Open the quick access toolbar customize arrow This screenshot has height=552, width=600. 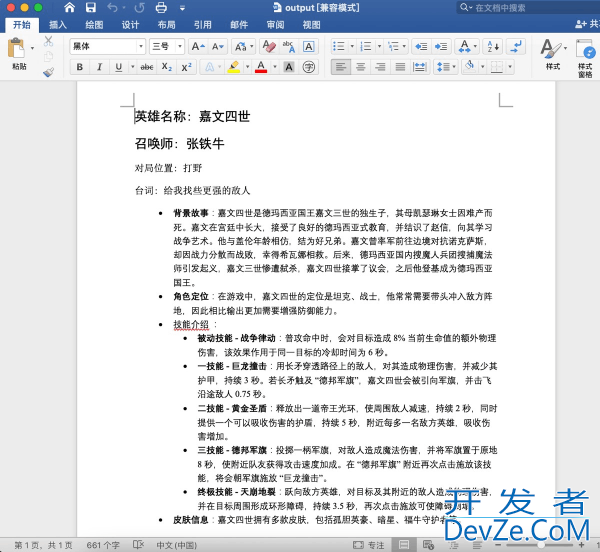coord(182,8)
